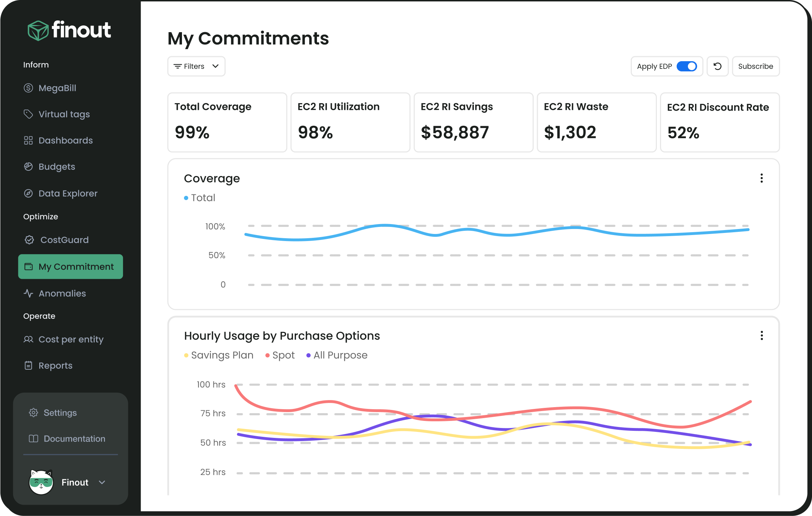Click the Settings gear icon
This screenshot has height=516, width=812.
34,412
